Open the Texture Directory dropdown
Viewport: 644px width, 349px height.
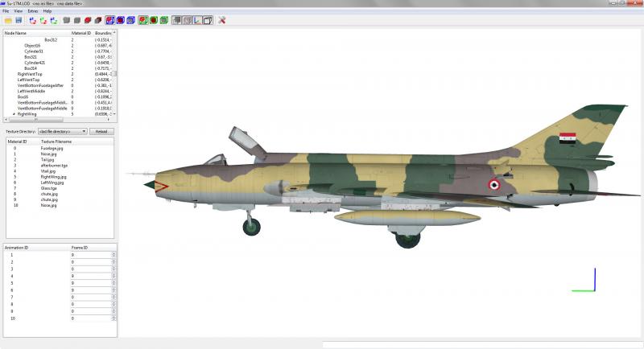[63, 132]
